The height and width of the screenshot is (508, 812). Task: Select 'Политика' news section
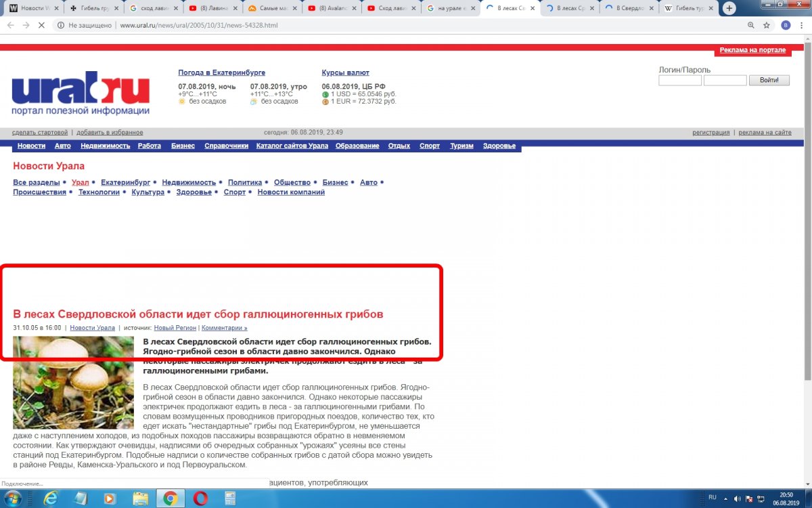[x=245, y=182]
